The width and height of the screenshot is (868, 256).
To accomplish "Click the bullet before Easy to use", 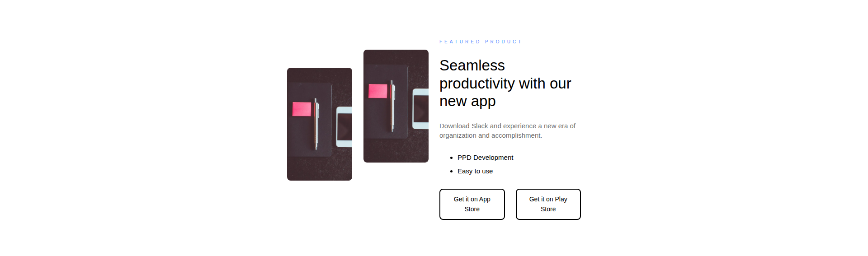I will click(451, 171).
